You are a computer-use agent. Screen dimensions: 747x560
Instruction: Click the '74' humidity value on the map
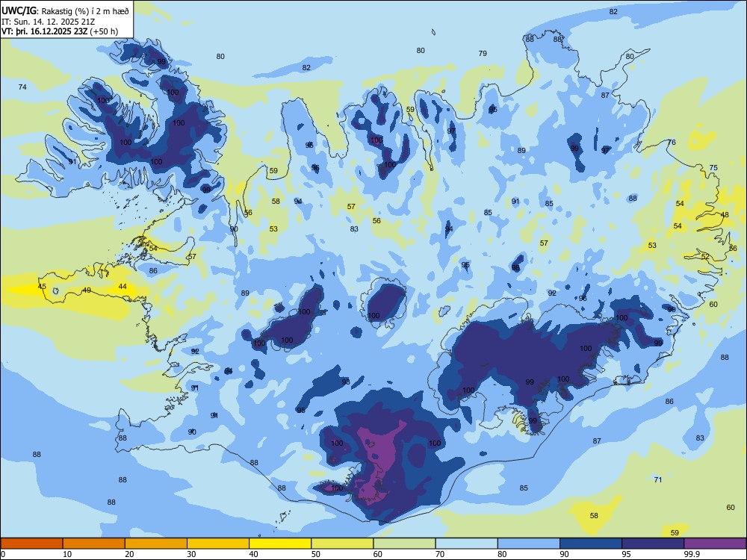click(x=22, y=87)
